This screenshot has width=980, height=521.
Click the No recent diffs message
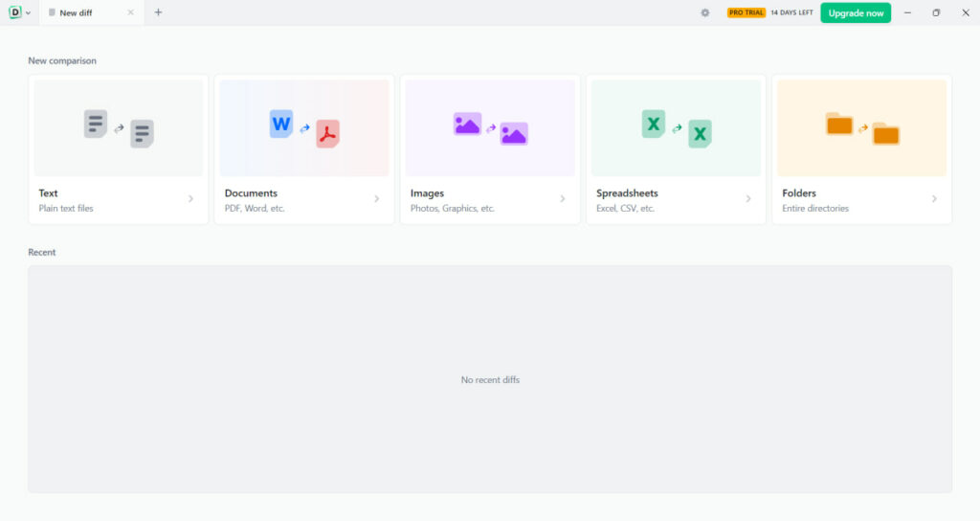coord(490,379)
